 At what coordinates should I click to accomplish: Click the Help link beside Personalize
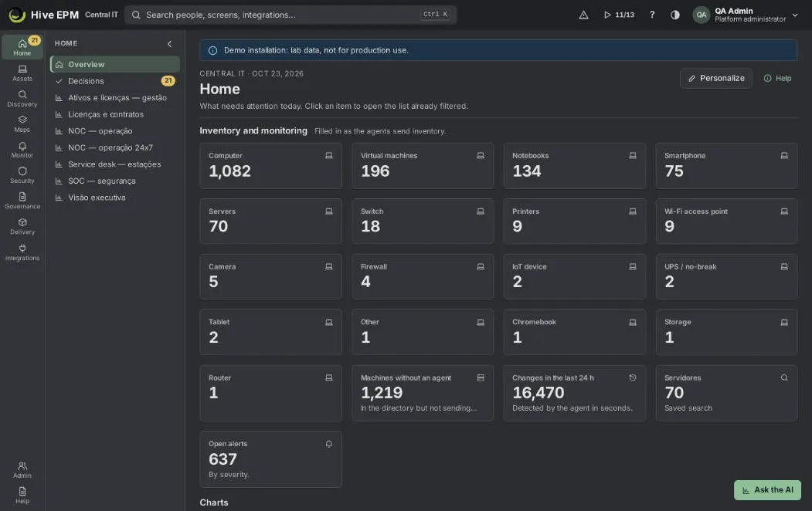[777, 78]
